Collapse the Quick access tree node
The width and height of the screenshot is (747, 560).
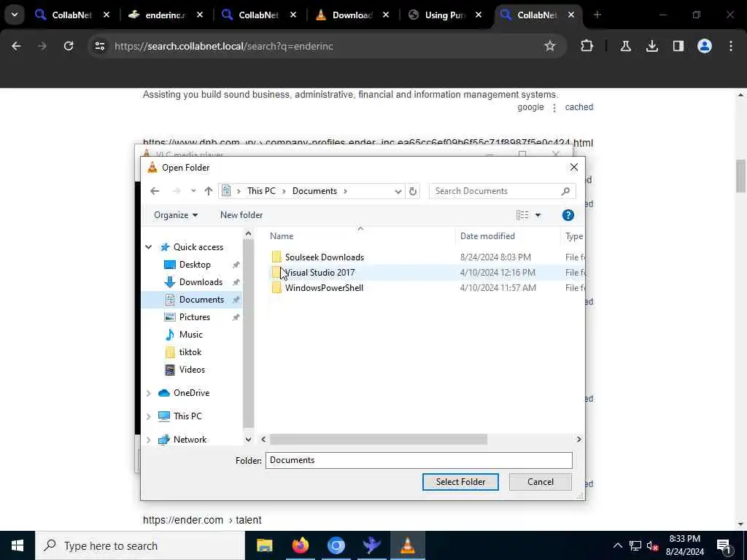pos(149,247)
